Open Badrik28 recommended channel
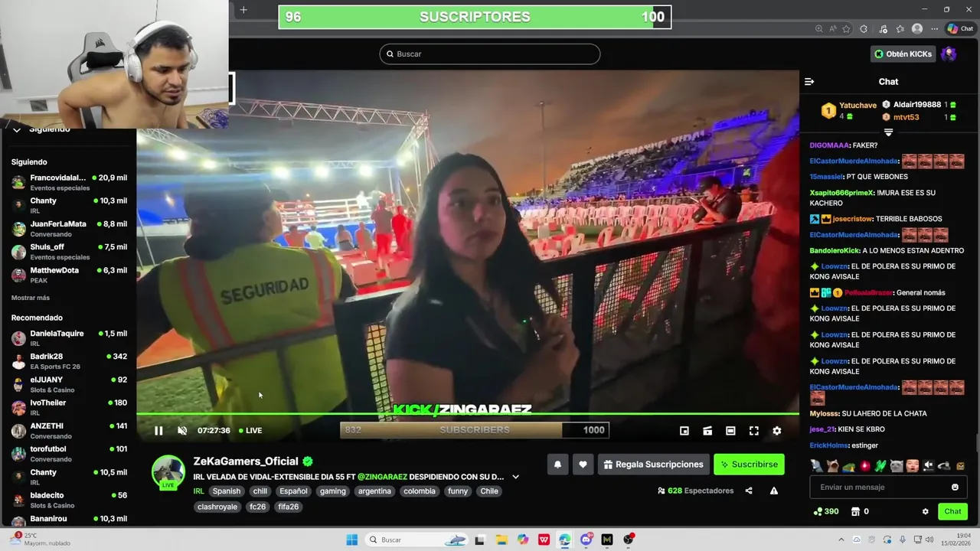 69,361
